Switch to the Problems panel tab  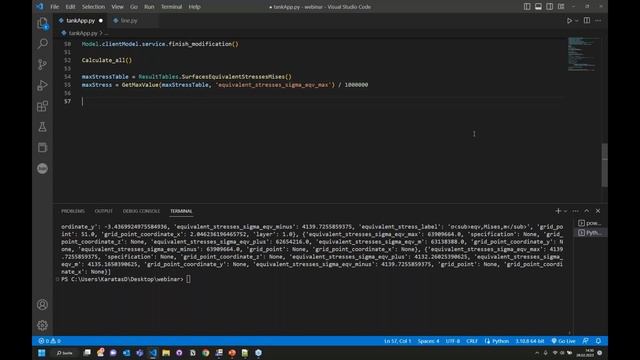coord(73,211)
